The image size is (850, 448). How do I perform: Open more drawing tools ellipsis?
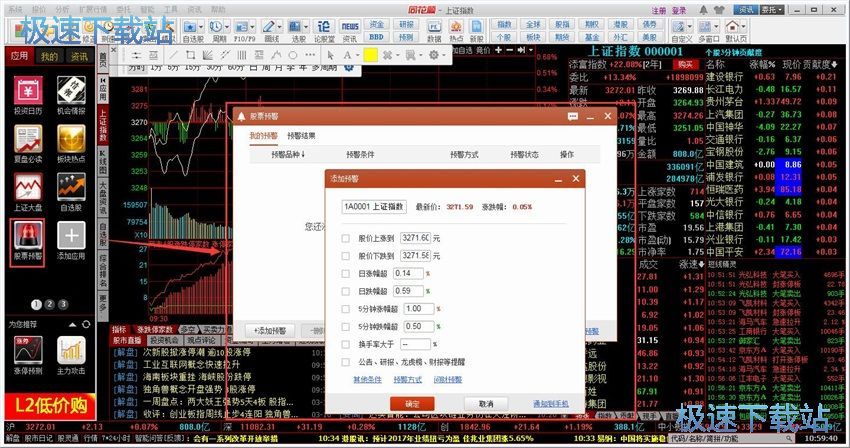[x=310, y=55]
